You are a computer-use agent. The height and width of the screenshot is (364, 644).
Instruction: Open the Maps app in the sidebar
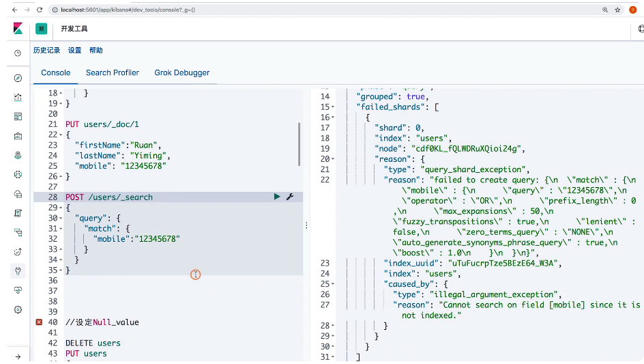click(18, 156)
